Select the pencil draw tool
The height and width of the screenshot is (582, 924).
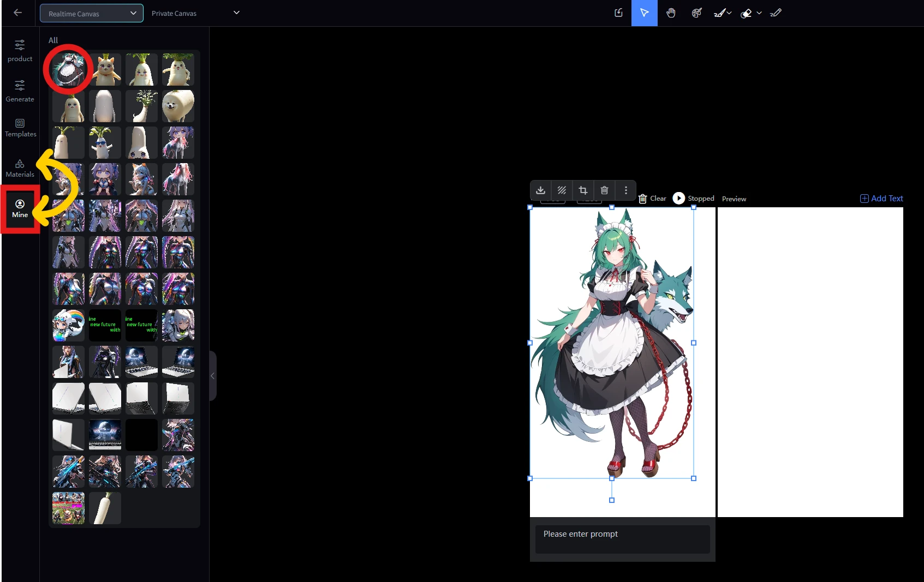[x=776, y=13]
